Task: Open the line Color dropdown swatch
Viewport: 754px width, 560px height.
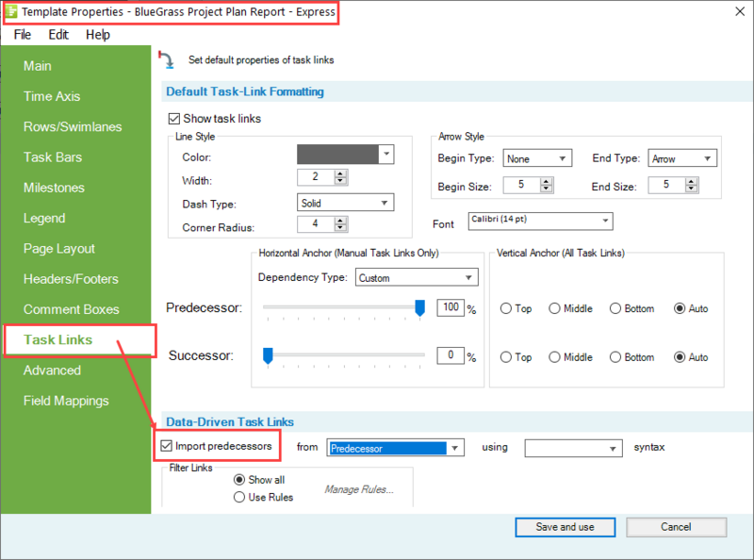Action: coord(385,155)
